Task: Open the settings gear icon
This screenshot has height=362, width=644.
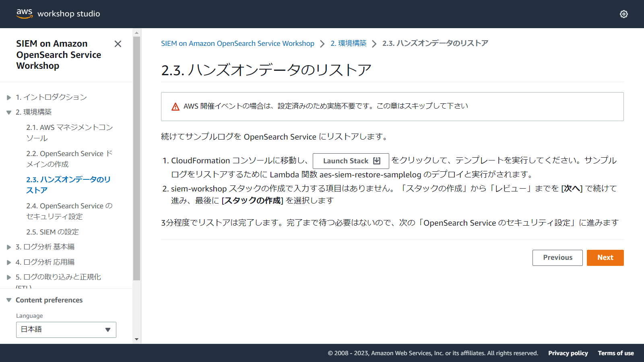Action: [623, 14]
